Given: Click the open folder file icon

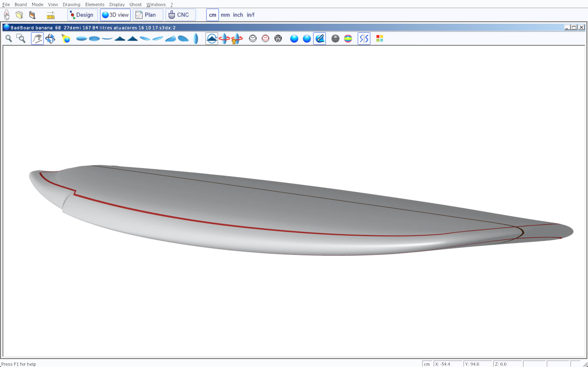Looking at the screenshot, I should pyautogui.click(x=19, y=15).
